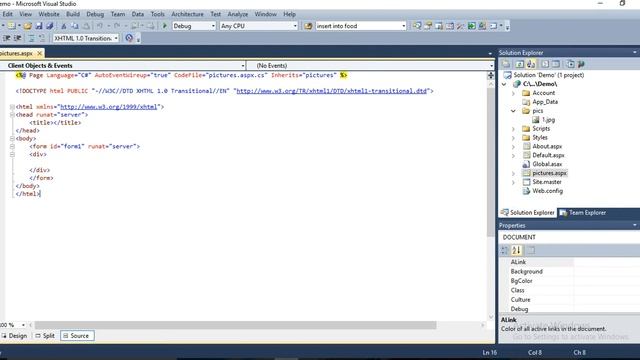The image size is (640, 360).
Task: Click the Paste toolbar icon
Action: 86,26
